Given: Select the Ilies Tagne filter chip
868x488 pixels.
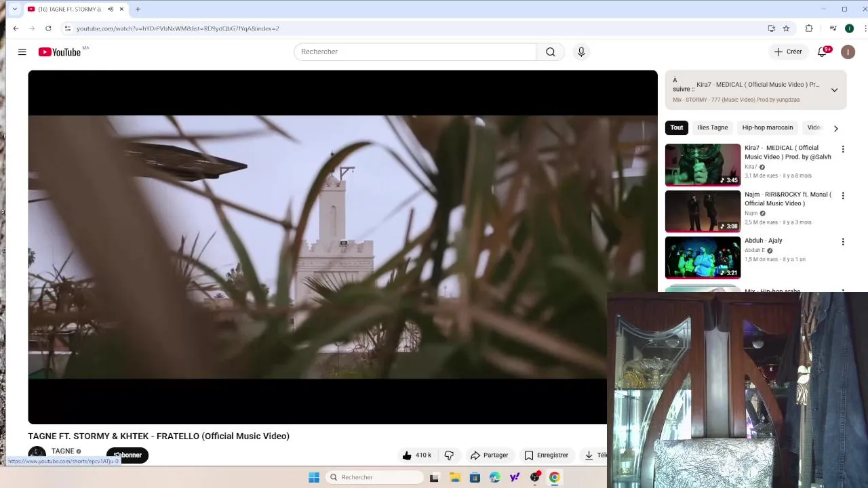Looking at the screenshot, I should pos(712,127).
